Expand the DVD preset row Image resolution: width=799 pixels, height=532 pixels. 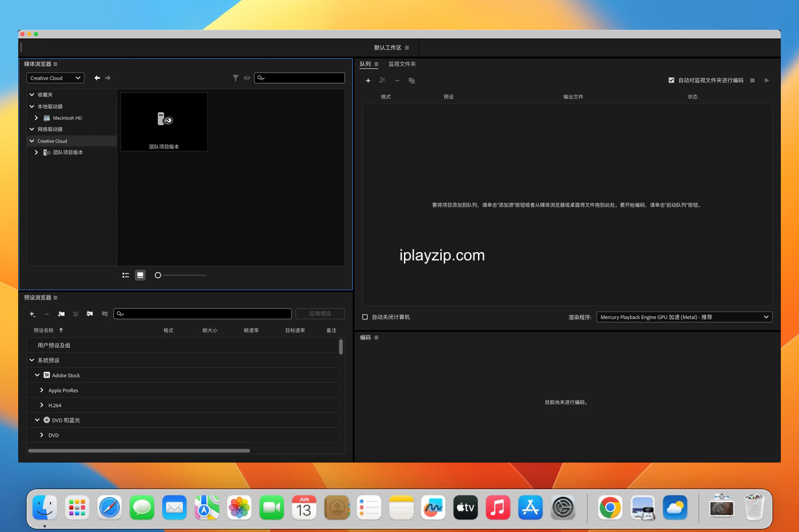coord(42,435)
